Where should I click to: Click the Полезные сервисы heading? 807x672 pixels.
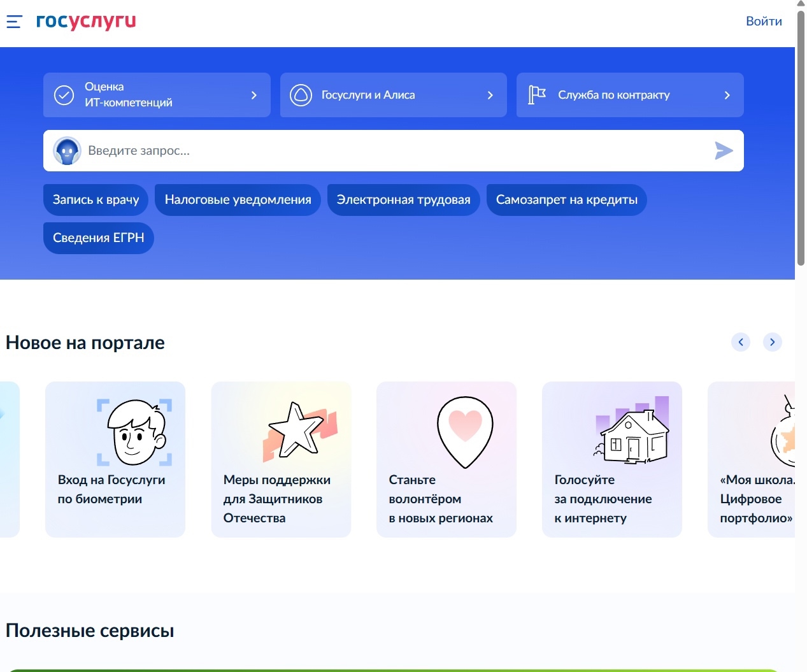tap(90, 631)
